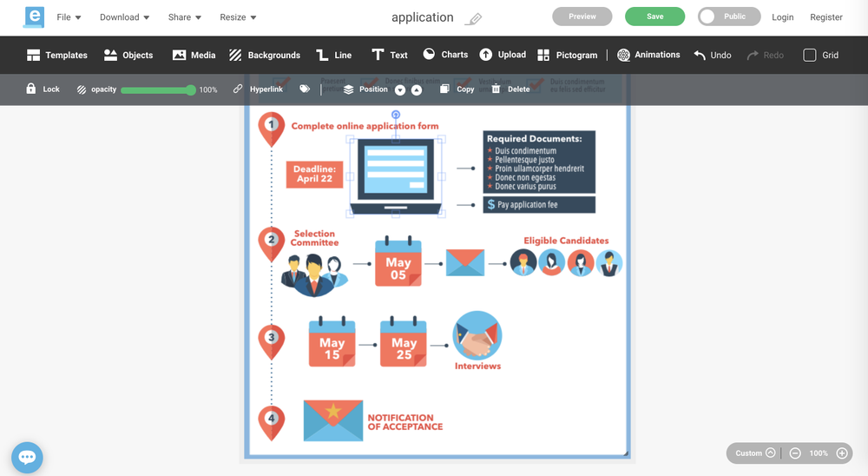Viewport: 868px width, 476px height.
Task: Zoom out with the minus button
Action: tap(795, 453)
